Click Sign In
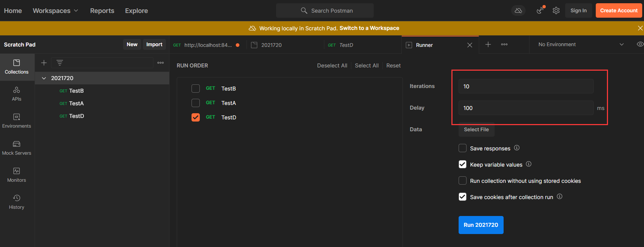Screen dimensions: 644x247 pyautogui.click(x=578, y=10)
